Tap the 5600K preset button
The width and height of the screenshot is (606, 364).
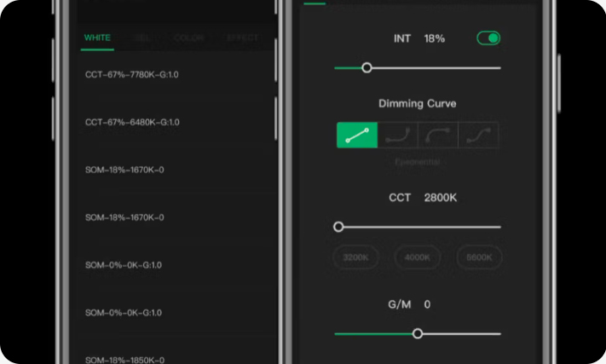point(479,257)
